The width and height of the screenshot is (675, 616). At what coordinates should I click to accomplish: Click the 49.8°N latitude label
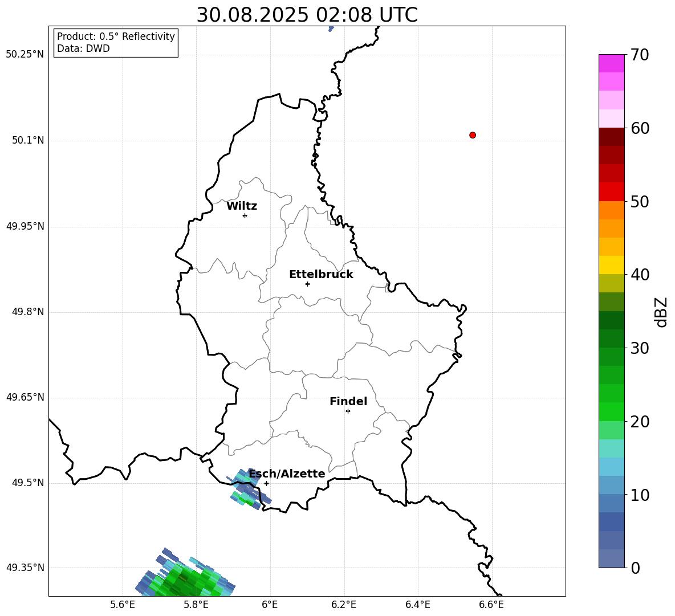(28, 312)
